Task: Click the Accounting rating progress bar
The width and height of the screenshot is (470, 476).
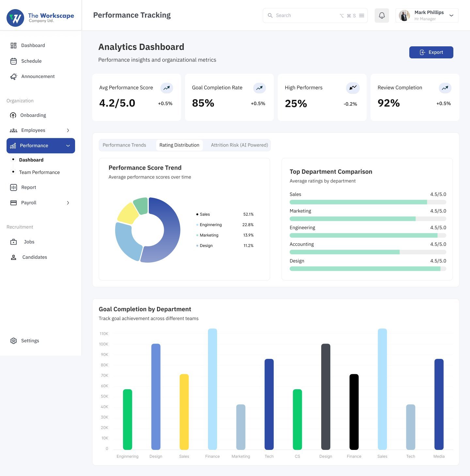Action: pyautogui.click(x=368, y=252)
